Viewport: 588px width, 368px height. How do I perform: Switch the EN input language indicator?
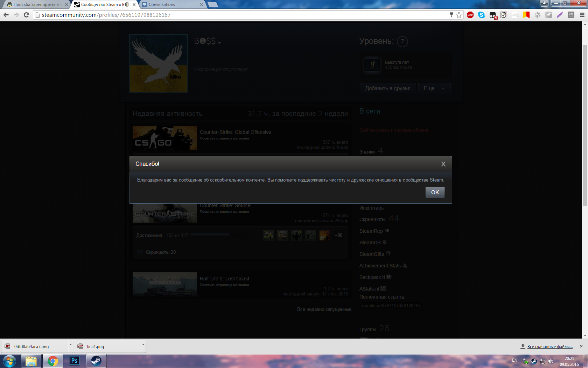(514, 360)
